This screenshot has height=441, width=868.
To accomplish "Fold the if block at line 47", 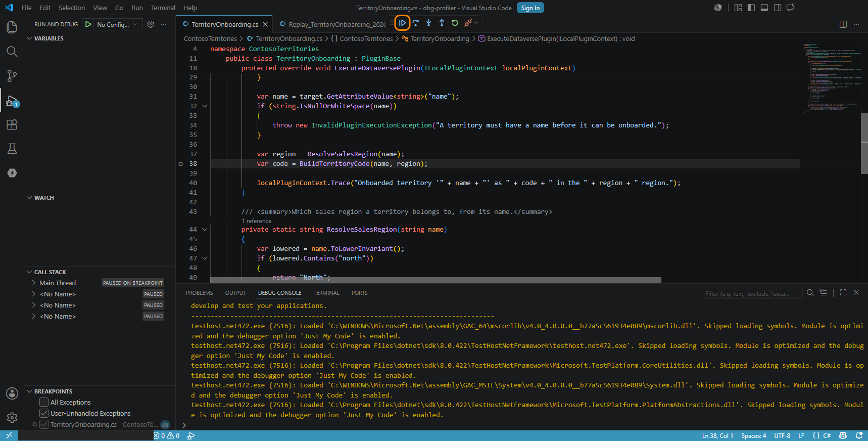I will point(205,258).
